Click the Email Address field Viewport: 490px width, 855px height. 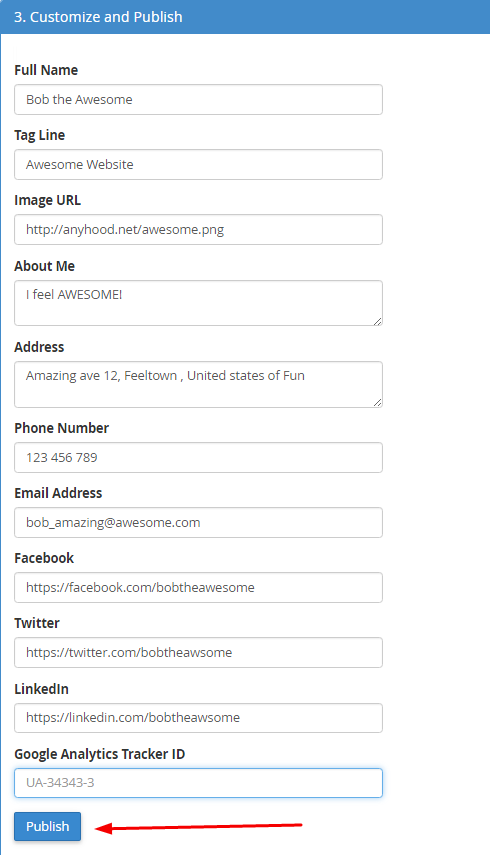(x=198, y=522)
